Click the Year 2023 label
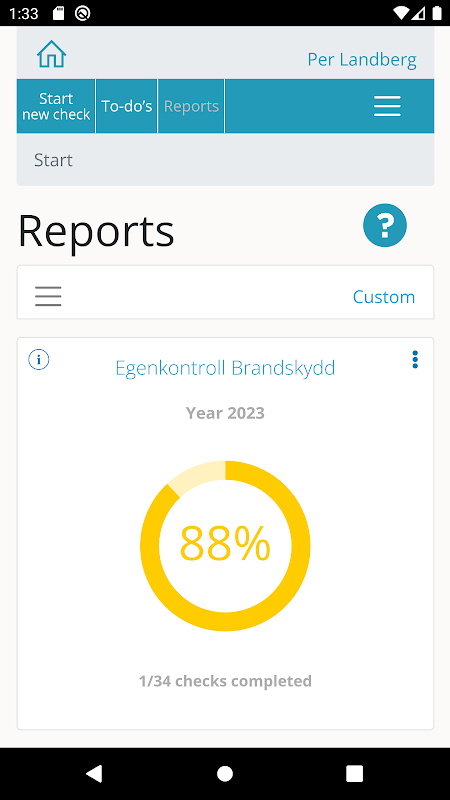The height and width of the screenshot is (800, 450). pyautogui.click(x=225, y=413)
